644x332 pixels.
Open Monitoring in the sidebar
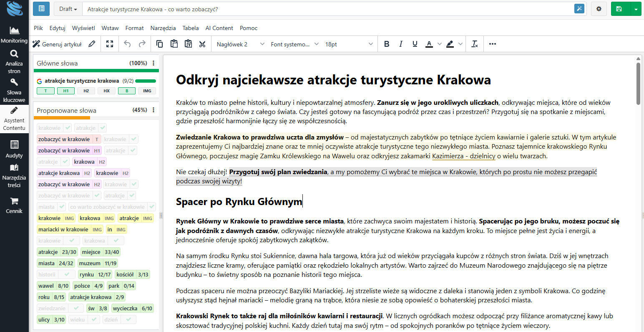[x=14, y=35]
